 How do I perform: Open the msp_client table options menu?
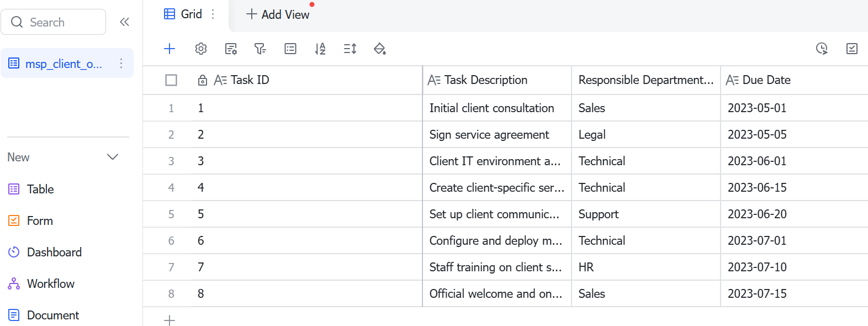pyautogui.click(x=121, y=64)
